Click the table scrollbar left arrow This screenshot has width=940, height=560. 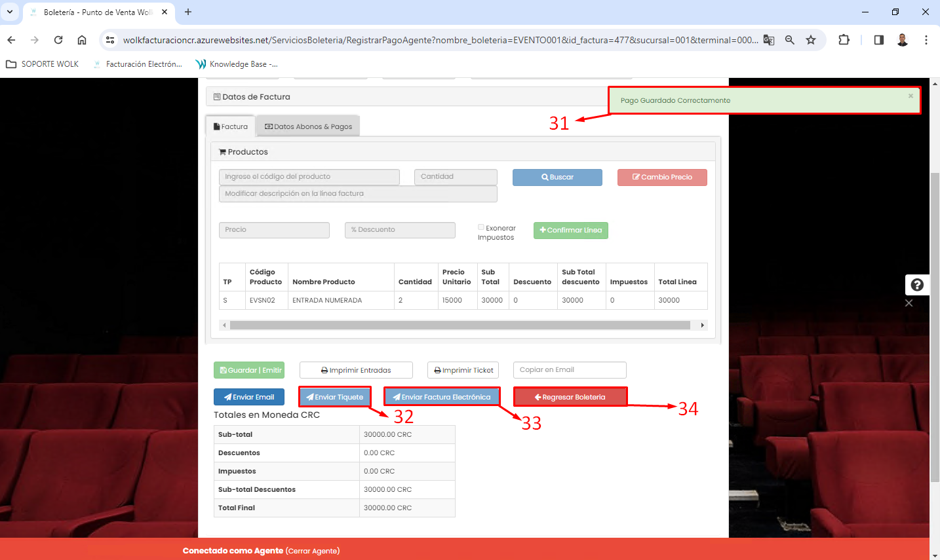pos(224,325)
